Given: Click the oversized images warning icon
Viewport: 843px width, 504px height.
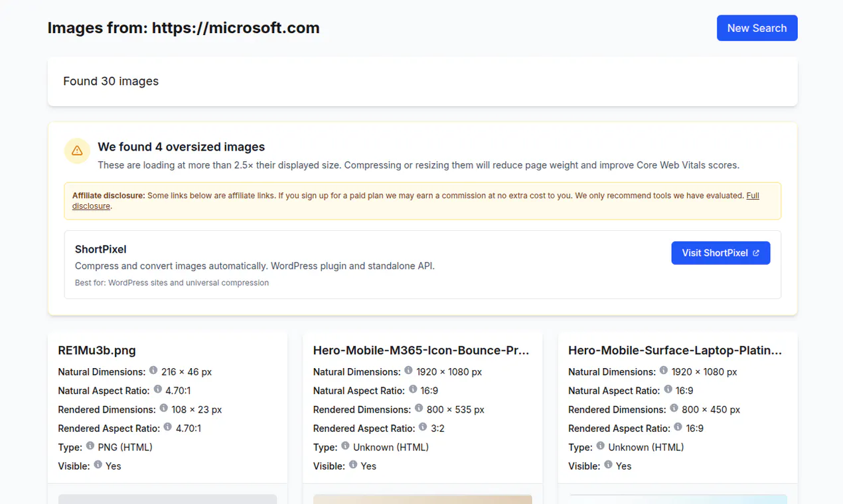Looking at the screenshot, I should pyautogui.click(x=77, y=151).
